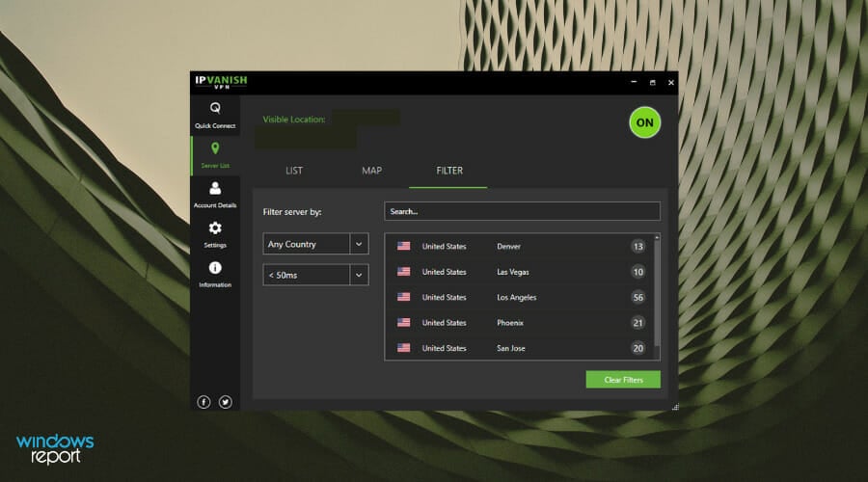868x482 pixels.
Task: Click the IPVanish VPN logo
Action: pos(221,82)
